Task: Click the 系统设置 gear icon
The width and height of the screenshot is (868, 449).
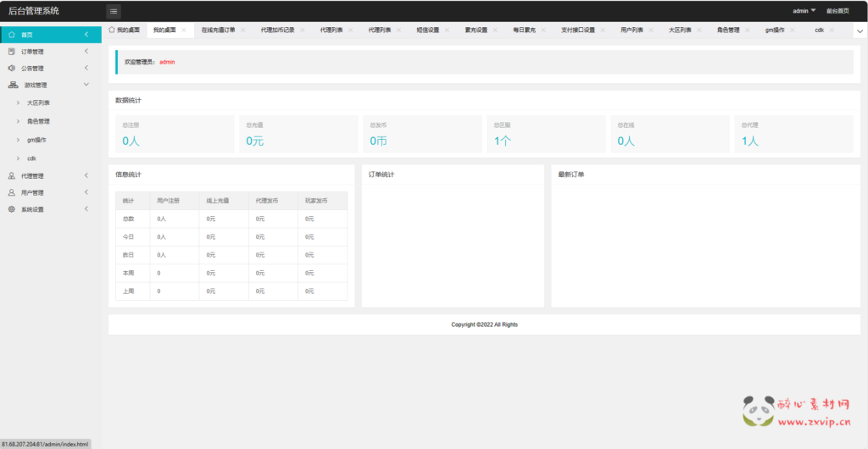Action: point(12,209)
